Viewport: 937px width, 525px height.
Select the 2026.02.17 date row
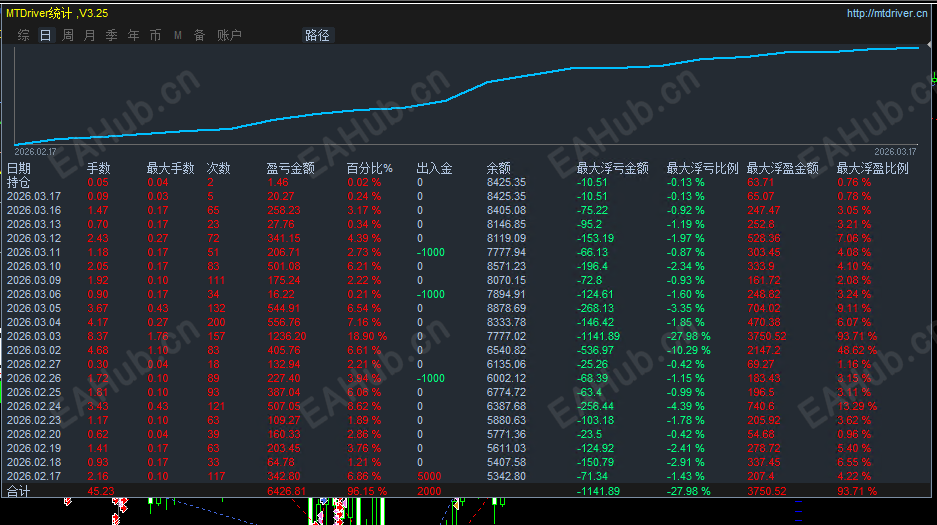tap(33, 476)
